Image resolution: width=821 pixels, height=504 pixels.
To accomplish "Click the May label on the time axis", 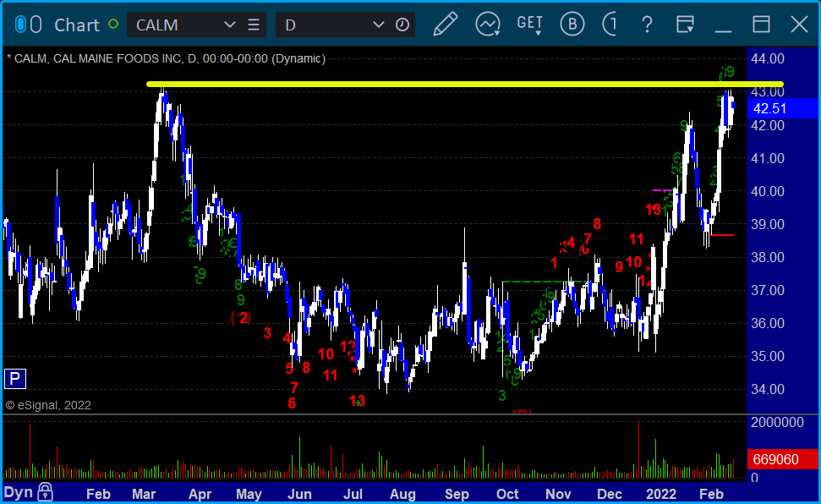I will tap(249, 494).
